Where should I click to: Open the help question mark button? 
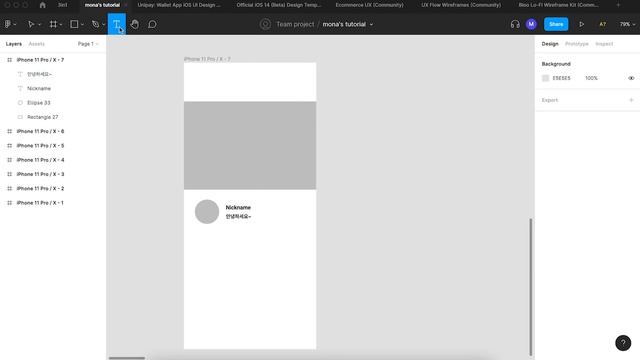pyautogui.click(x=623, y=343)
